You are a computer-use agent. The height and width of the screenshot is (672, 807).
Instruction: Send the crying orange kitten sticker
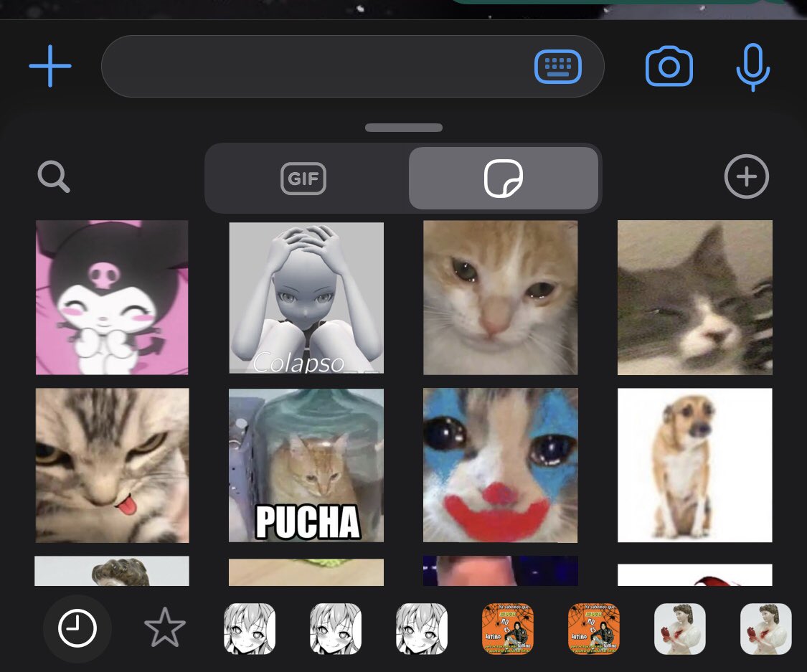point(500,298)
